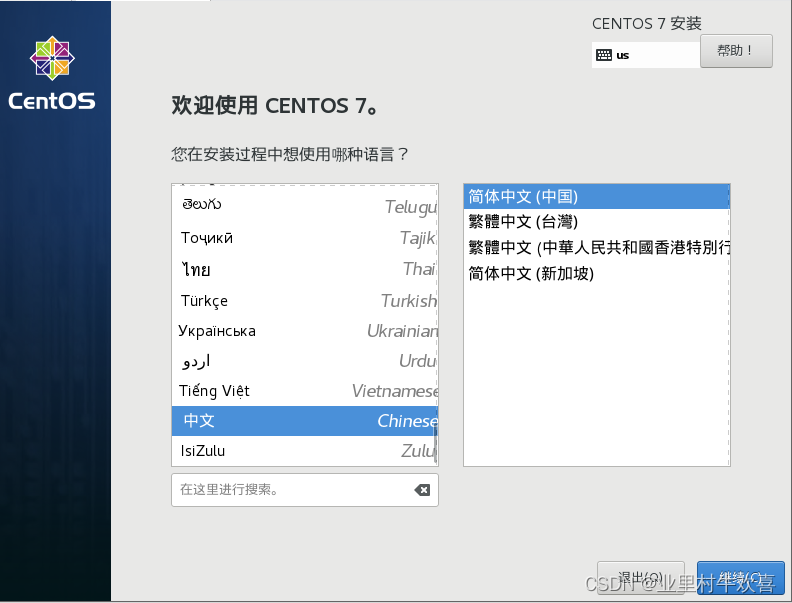792x603 pixels.
Task: Open help with 帮助! button
Action: point(736,51)
